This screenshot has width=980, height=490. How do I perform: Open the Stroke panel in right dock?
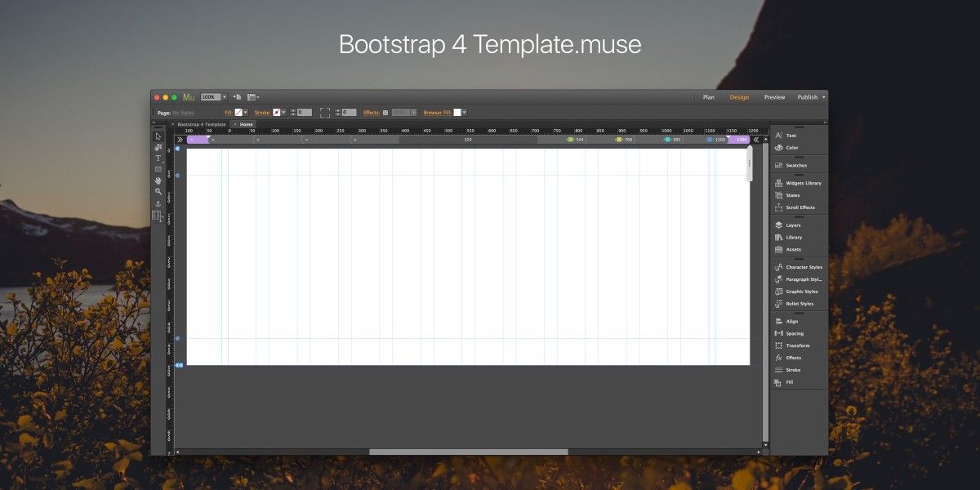pyautogui.click(x=787, y=370)
